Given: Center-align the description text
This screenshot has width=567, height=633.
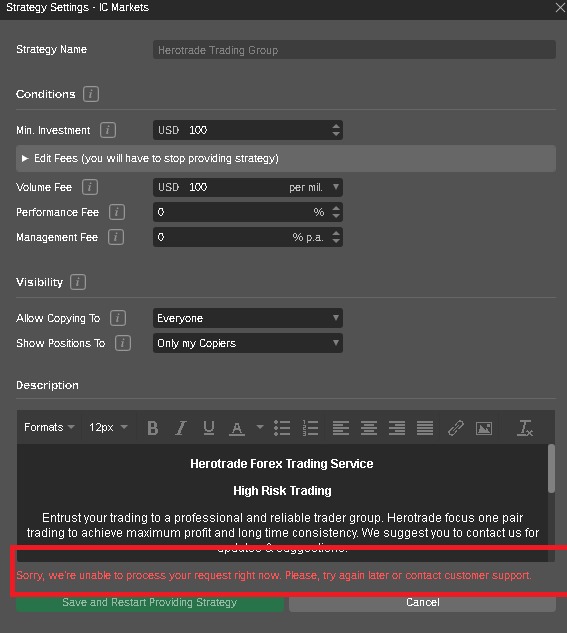Looking at the screenshot, I should click(x=369, y=428).
